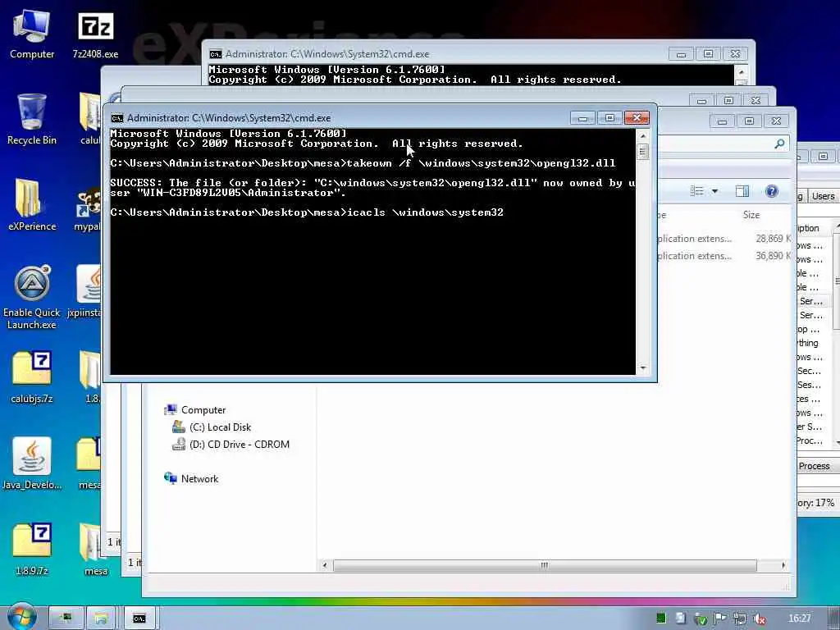Click the front cmd window scroll-up arrow
The width and height of the screenshot is (840, 630).
tap(643, 135)
